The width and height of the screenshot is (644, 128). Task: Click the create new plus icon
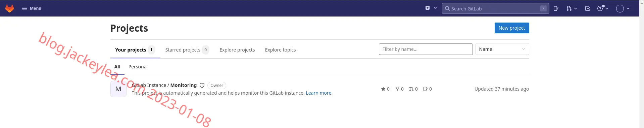click(x=428, y=8)
